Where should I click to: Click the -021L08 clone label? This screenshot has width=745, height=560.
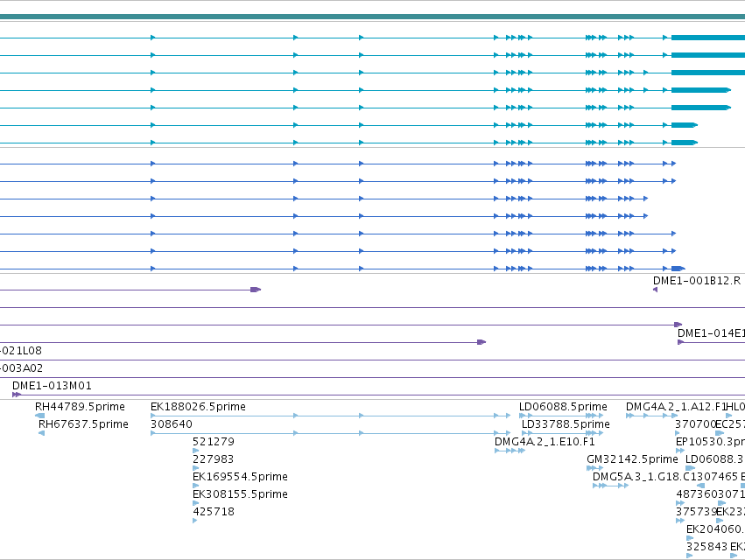click(x=21, y=351)
